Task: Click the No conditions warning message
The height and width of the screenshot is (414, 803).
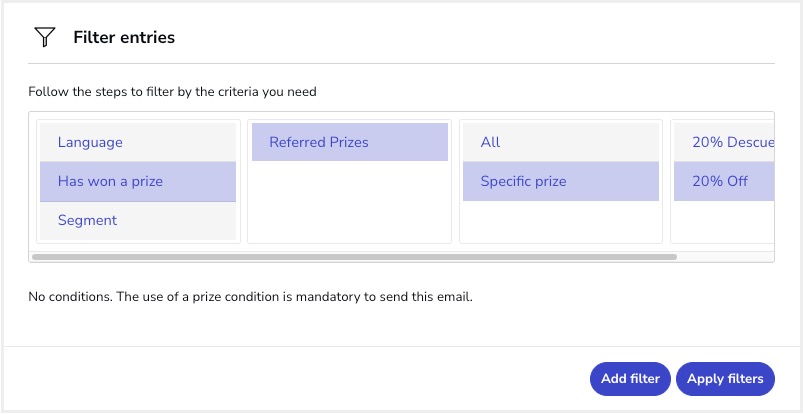Action: [250, 297]
